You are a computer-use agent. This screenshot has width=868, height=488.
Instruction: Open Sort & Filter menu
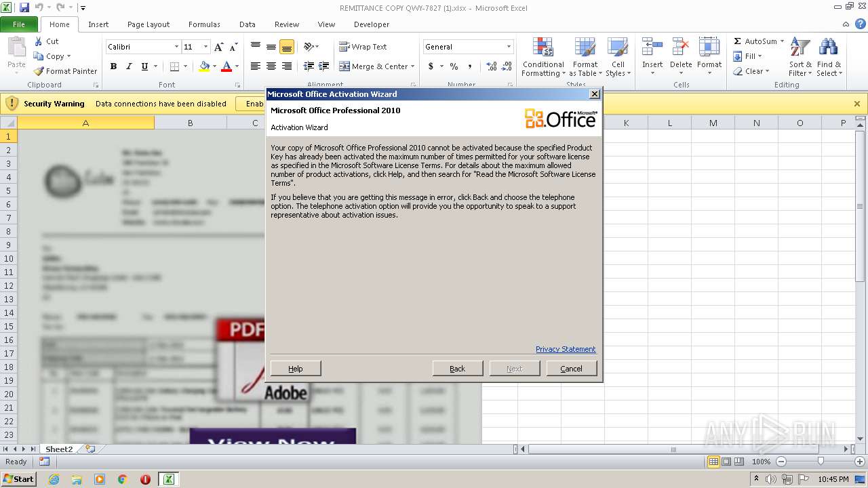800,58
